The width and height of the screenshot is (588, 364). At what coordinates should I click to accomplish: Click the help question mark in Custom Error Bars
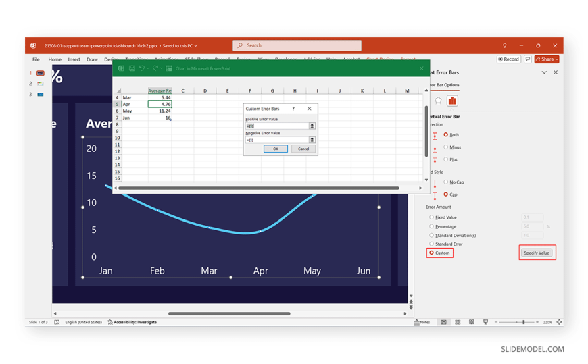[293, 109]
